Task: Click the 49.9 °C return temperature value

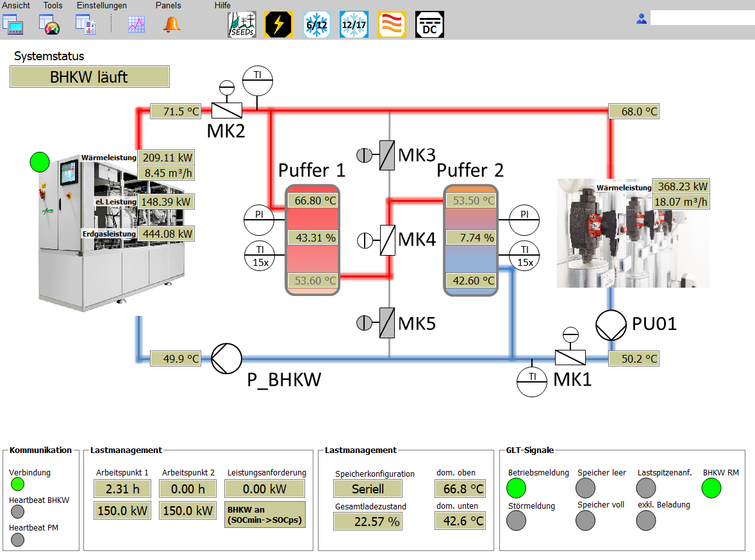Action: [176, 359]
